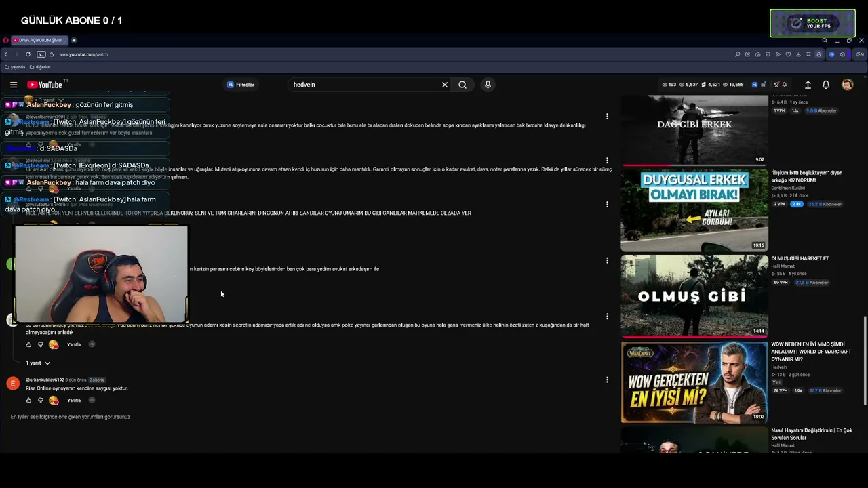Open the OLMUŞ GİBİ HAREKET ET video title
The width and height of the screenshot is (868, 488).
(x=800, y=258)
